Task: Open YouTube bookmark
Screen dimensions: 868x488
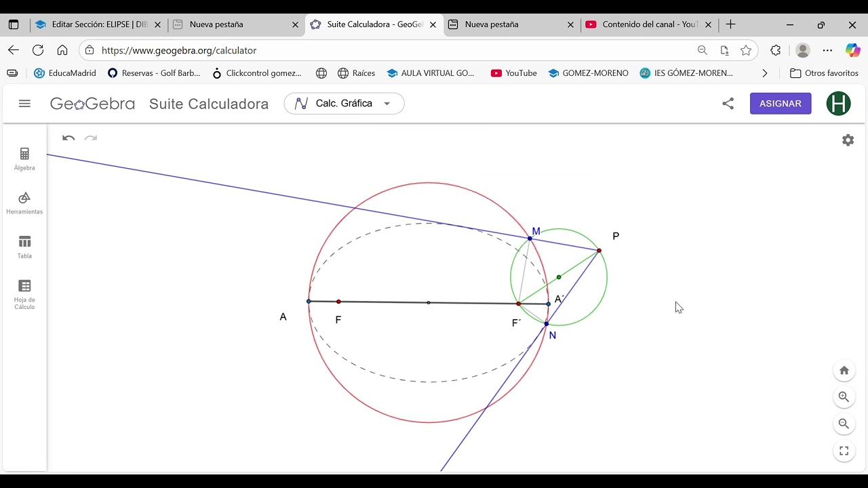Action: 513,73
